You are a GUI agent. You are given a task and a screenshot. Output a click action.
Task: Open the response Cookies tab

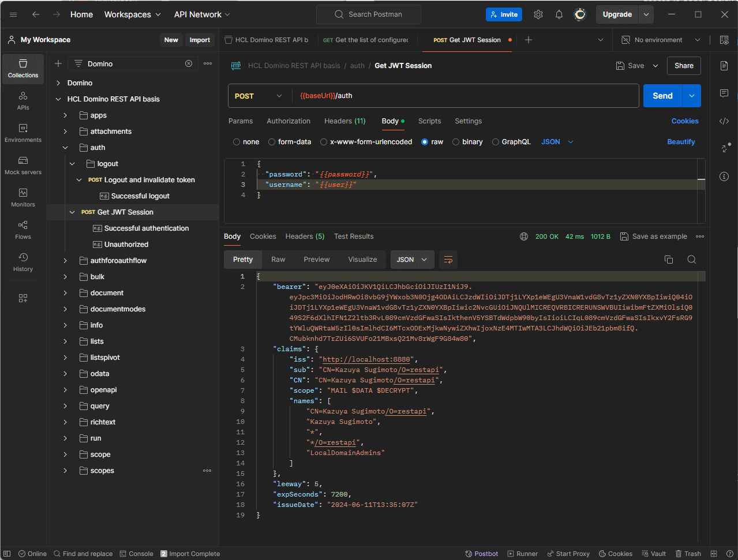(263, 236)
